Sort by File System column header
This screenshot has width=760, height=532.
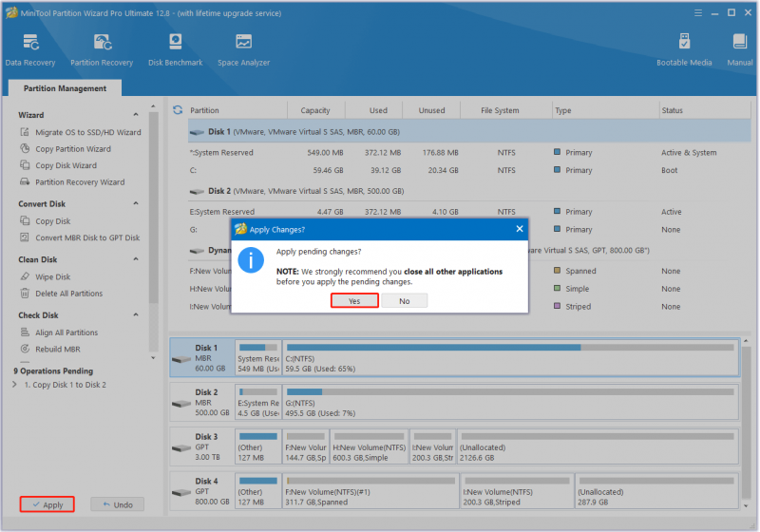(x=500, y=110)
